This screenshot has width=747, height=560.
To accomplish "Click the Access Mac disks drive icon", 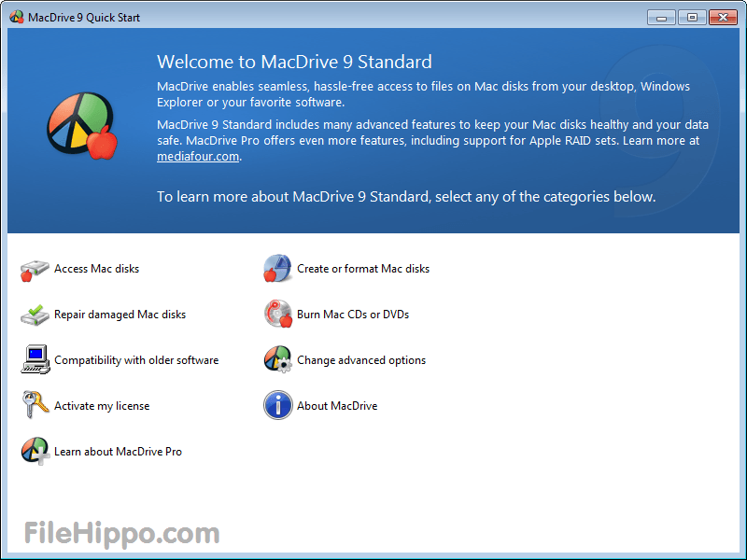I will 35,270.
